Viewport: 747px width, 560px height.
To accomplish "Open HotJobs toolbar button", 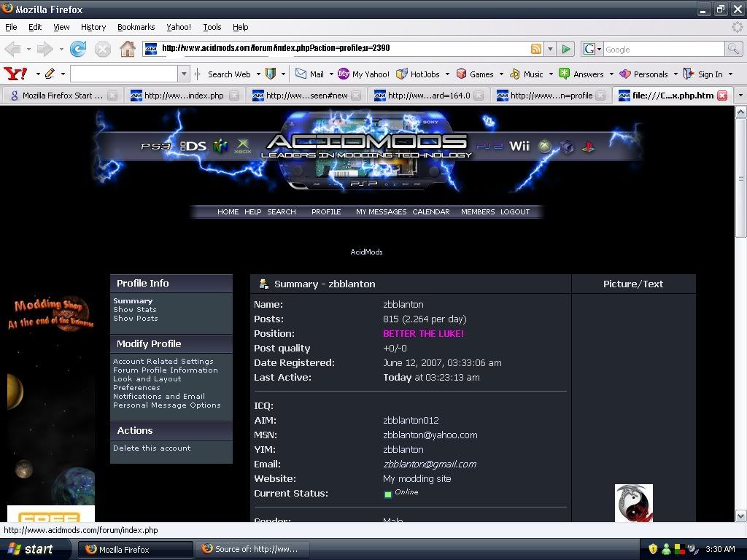I will click(x=418, y=74).
